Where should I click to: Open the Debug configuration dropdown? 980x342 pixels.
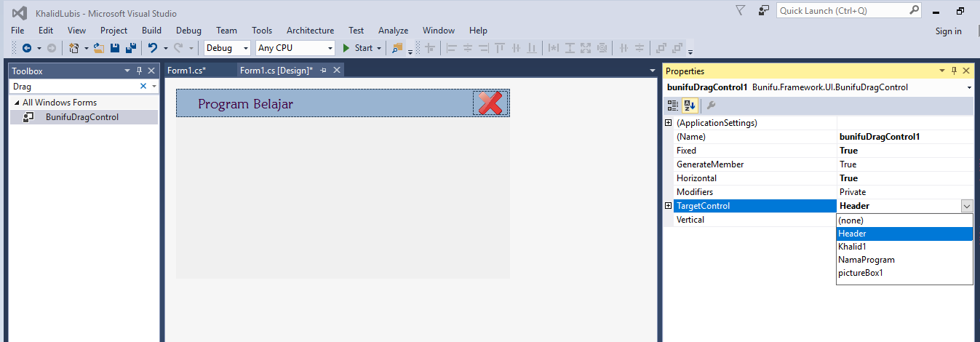pyautogui.click(x=244, y=48)
